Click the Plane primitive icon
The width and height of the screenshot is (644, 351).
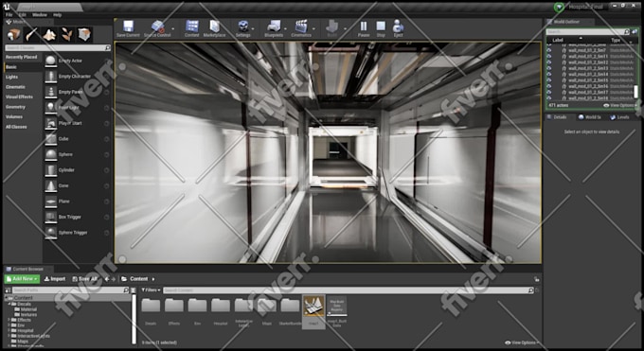(50, 202)
